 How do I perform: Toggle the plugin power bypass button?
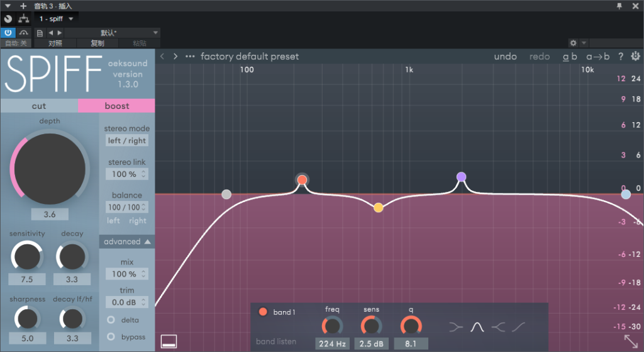tap(8, 33)
